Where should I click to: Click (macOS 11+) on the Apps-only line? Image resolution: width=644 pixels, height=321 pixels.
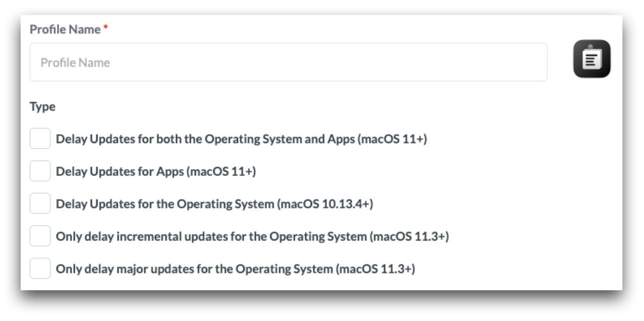[x=222, y=171]
